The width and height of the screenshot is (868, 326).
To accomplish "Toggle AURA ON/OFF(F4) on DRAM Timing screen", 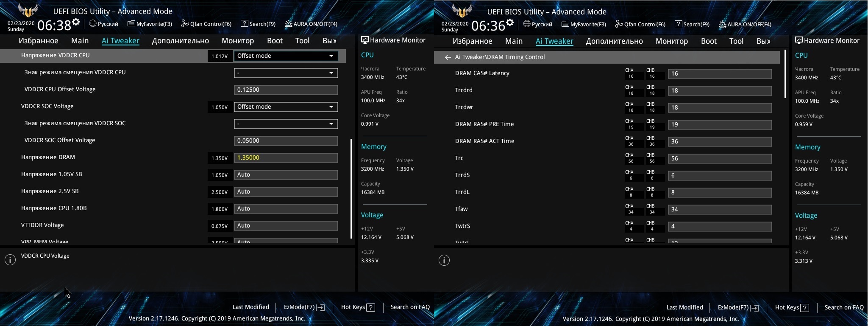I will pyautogui.click(x=745, y=24).
